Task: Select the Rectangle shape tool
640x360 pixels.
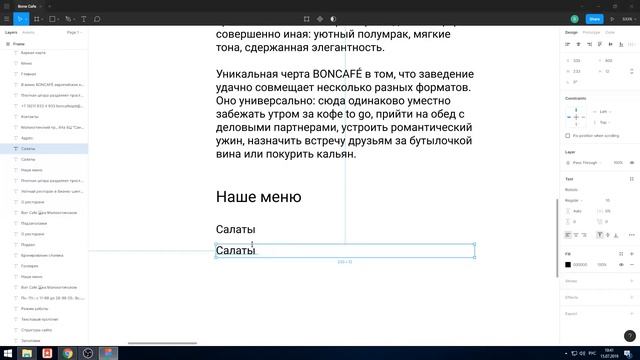Action: click(52, 19)
